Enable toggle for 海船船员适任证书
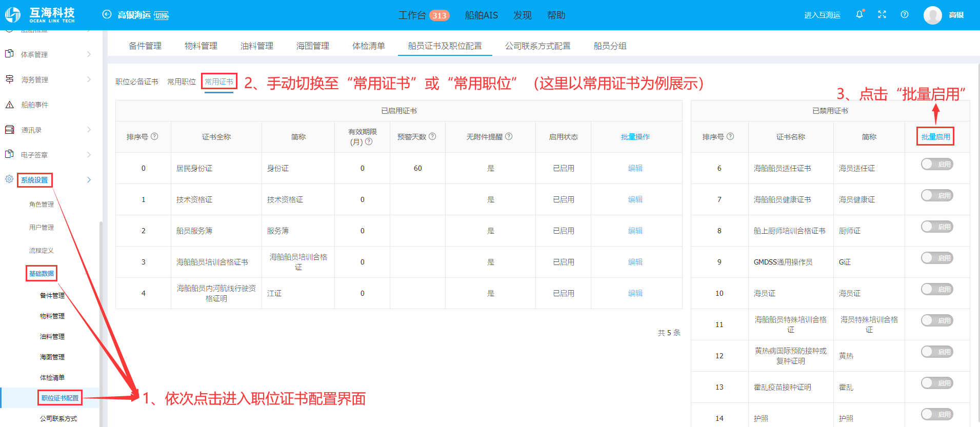 (x=937, y=164)
